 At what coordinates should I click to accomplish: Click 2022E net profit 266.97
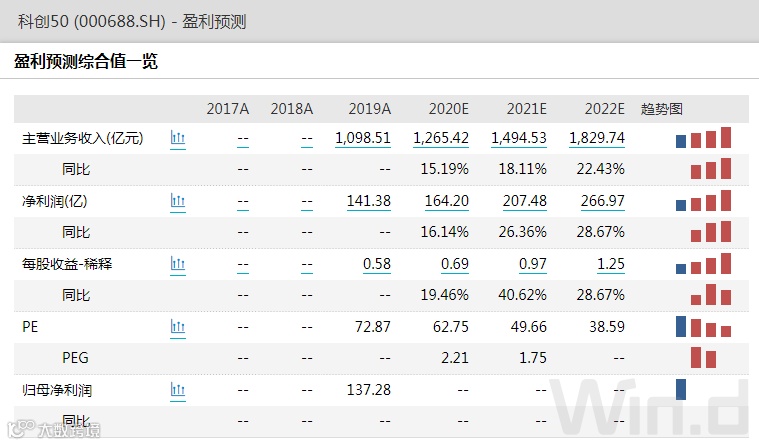(x=602, y=201)
